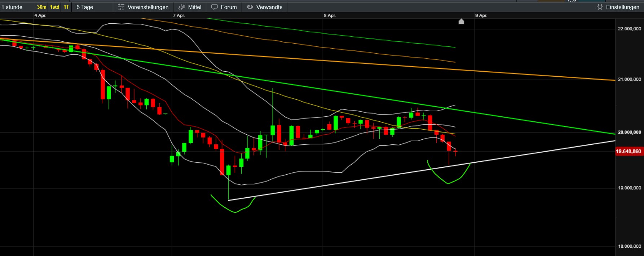The width and height of the screenshot is (644, 256).
Task: Click the 19.000,000 price axis label
Action: pyautogui.click(x=630, y=188)
